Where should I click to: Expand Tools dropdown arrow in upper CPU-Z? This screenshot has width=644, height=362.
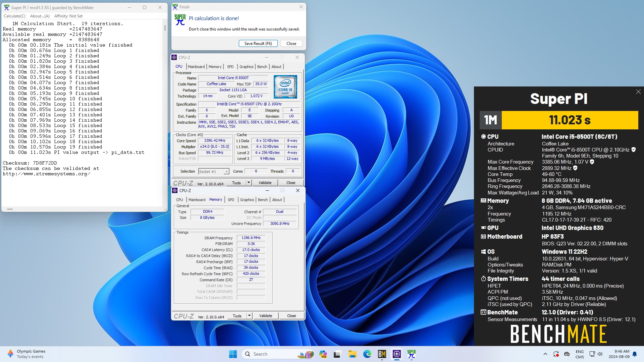(249, 183)
